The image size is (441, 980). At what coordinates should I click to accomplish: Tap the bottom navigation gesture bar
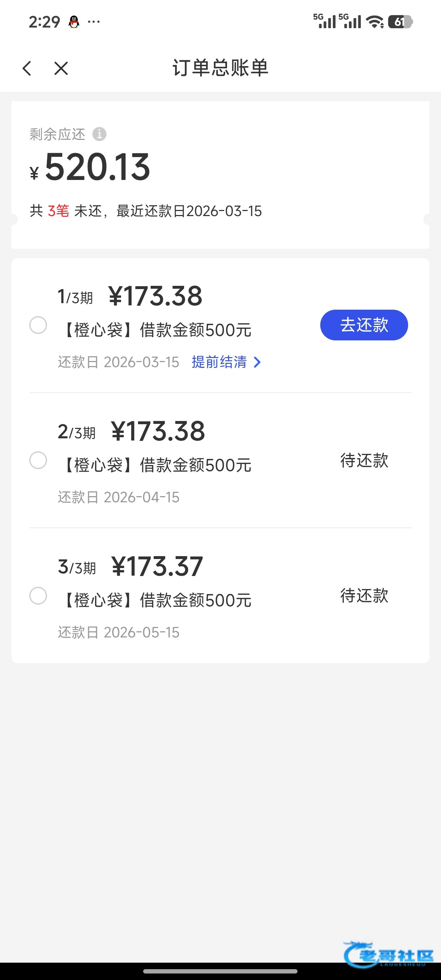coord(220,971)
